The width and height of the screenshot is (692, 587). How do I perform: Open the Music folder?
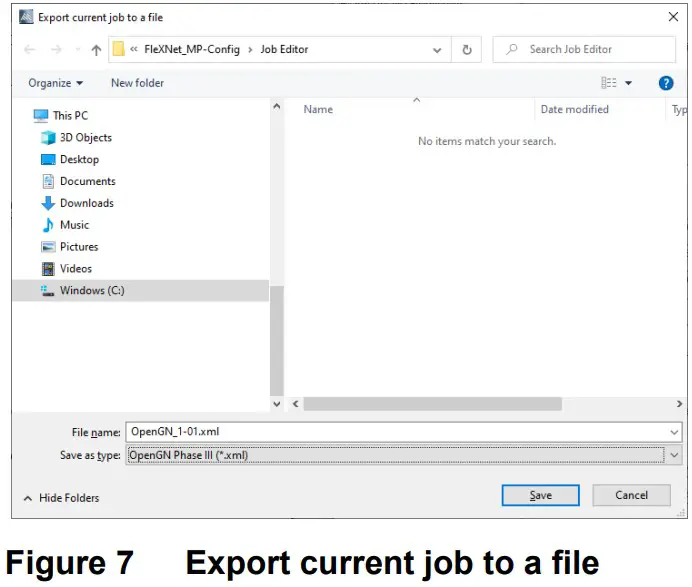coord(75,225)
